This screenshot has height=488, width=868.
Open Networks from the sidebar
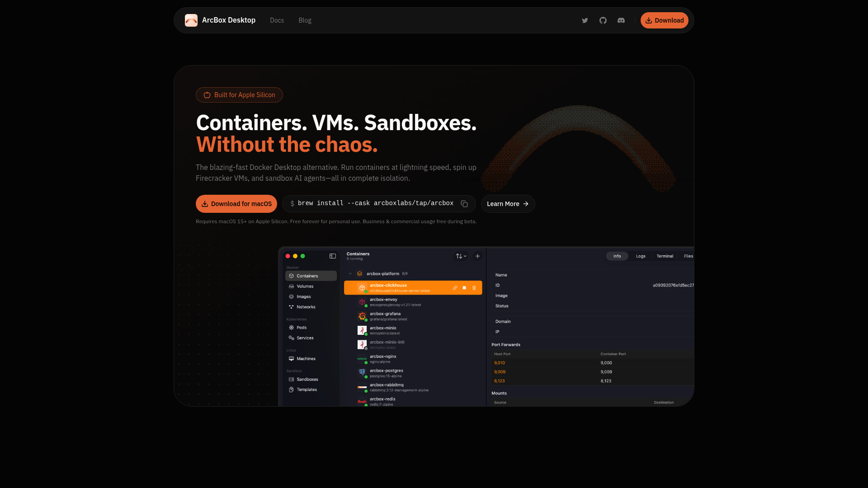[305, 307]
